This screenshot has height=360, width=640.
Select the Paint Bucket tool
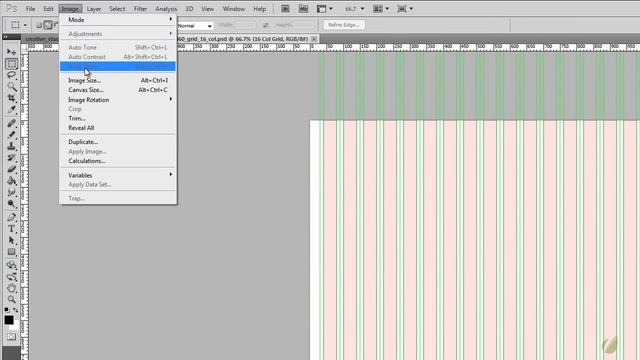(x=11, y=180)
